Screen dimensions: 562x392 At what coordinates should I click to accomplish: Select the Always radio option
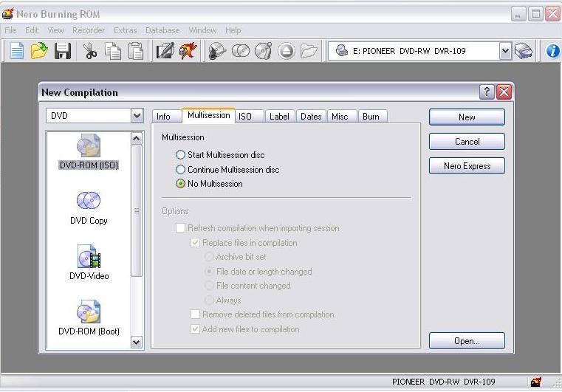222,300
